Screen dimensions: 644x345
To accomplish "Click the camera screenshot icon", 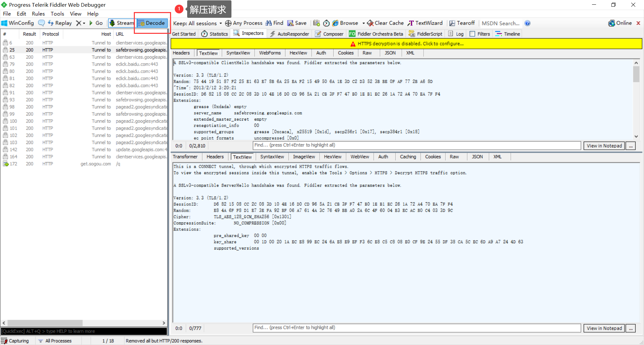I will point(316,23).
